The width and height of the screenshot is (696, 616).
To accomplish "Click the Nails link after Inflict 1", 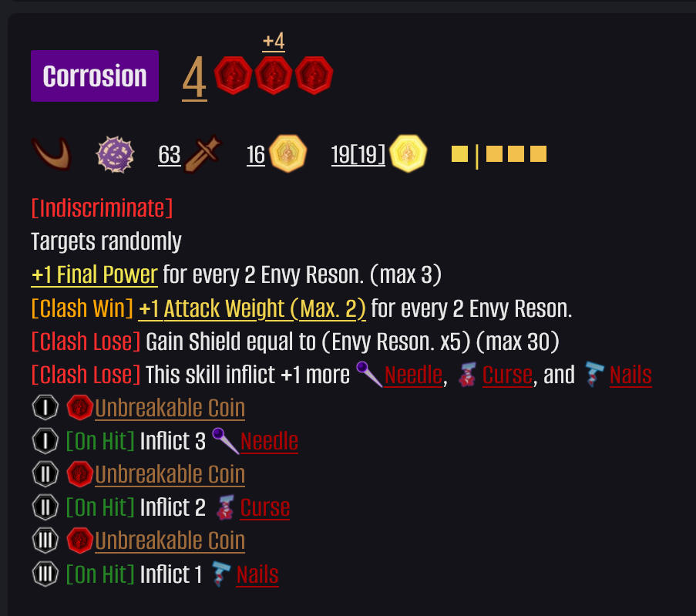I will coord(257,574).
